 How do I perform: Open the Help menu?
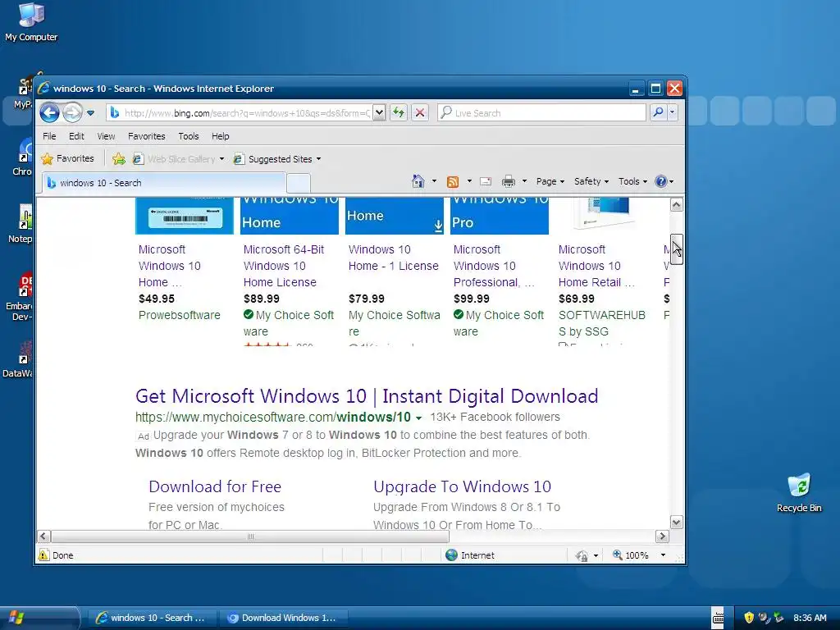coord(220,136)
